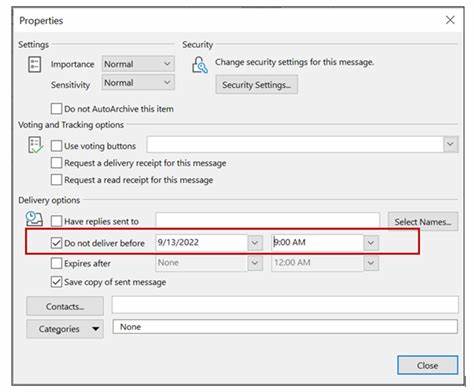Open the voting buttons options dropdown arrow
474x392 pixels.
point(450,144)
